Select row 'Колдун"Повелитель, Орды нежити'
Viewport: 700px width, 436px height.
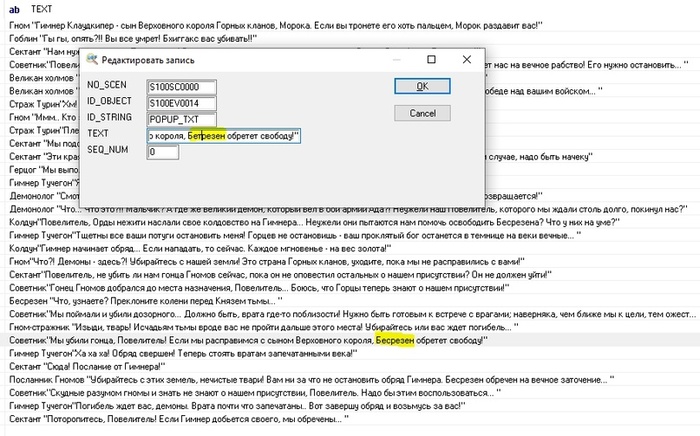(x=350, y=222)
